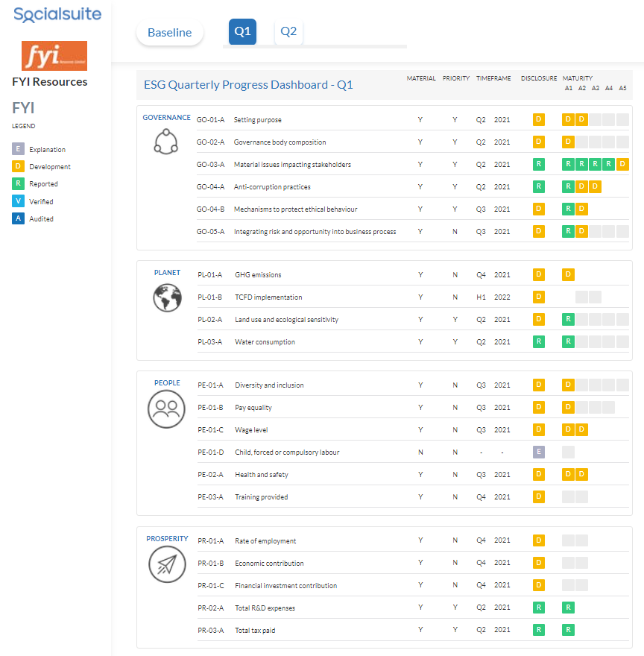The image size is (644, 656).
Task: Switch to the Q2 tab
Action: tap(288, 31)
